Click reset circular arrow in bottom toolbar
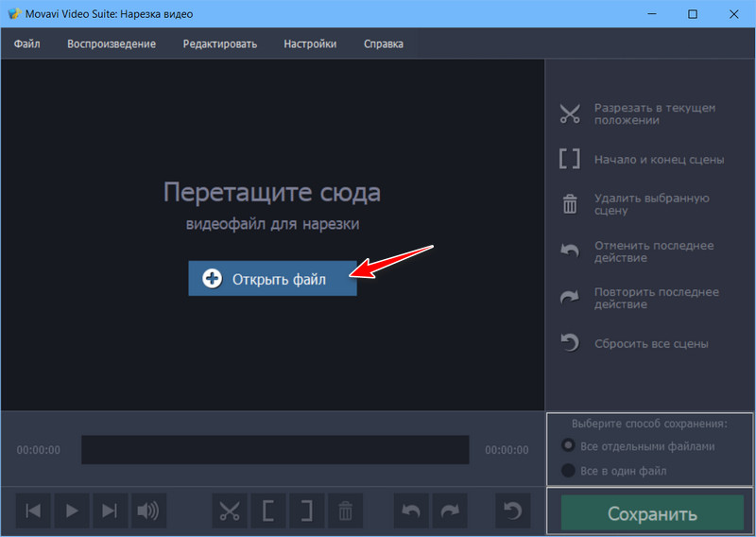756x537 pixels. point(513,511)
